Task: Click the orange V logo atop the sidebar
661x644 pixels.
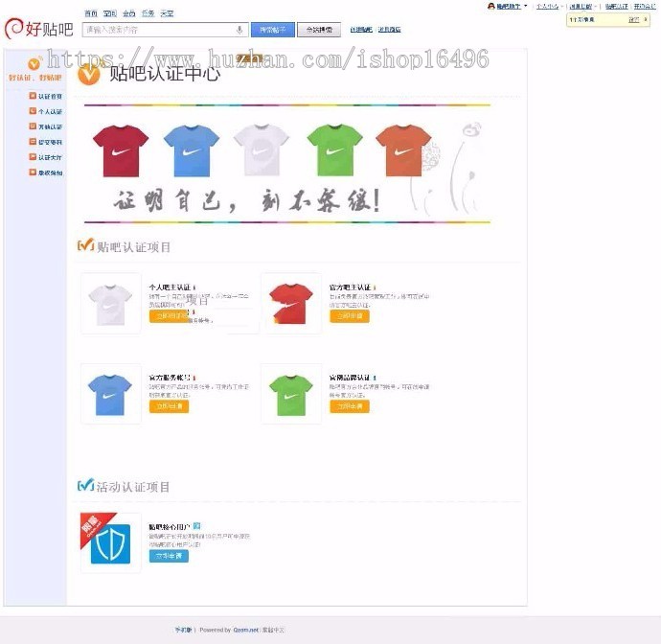Action: pyautogui.click(x=34, y=63)
